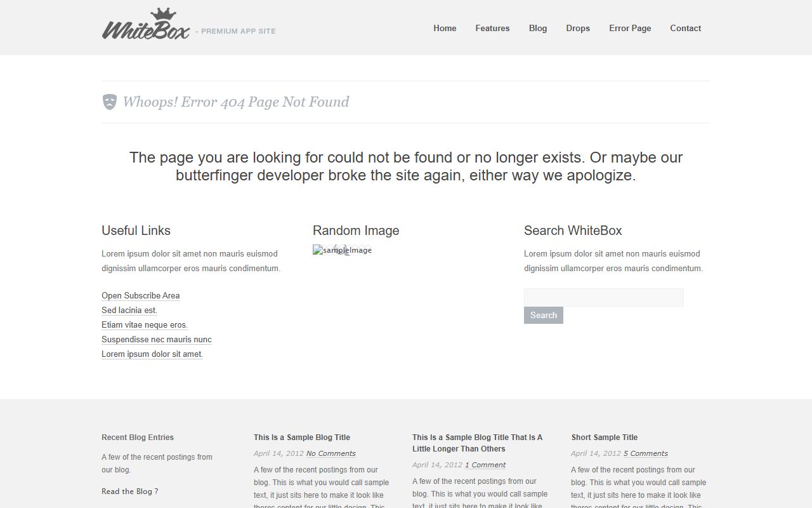This screenshot has height=508, width=812.
Task: Open the Little Longer Than Others blog post
Action: click(477, 443)
